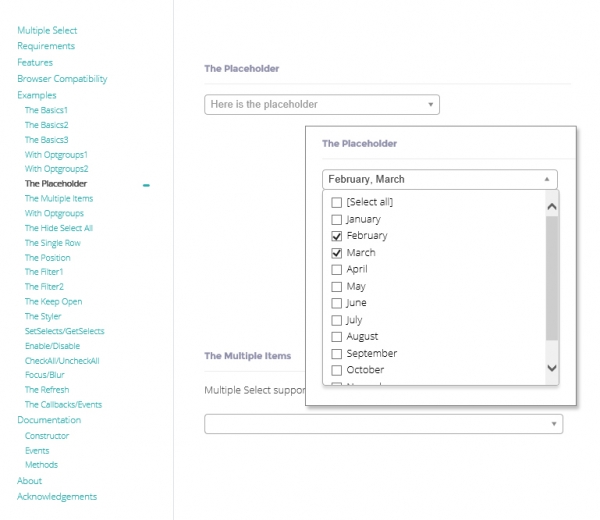Open The Position example
This screenshot has width=600, height=520.
click(x=47, y=258)
